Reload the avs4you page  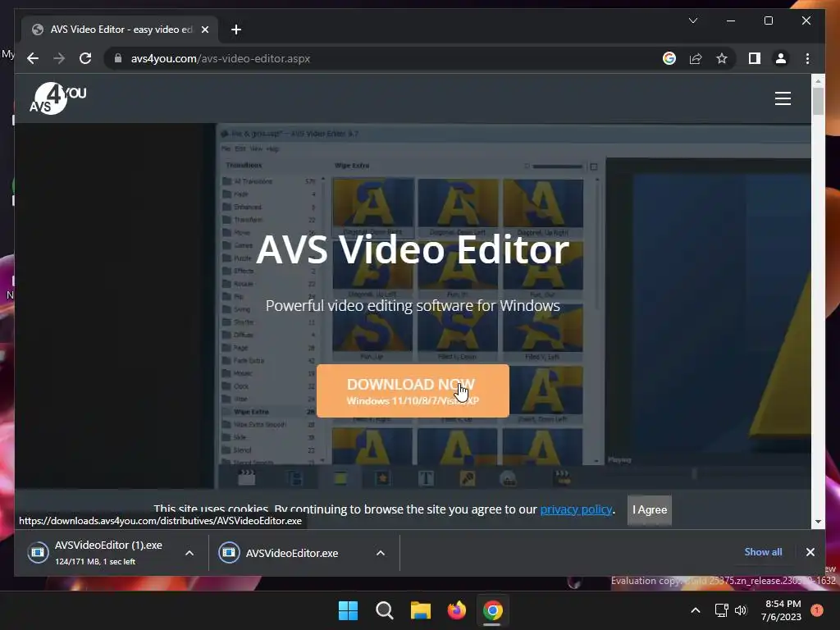click(85, 58)
